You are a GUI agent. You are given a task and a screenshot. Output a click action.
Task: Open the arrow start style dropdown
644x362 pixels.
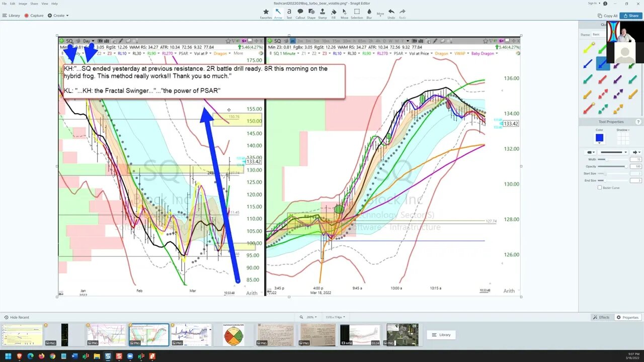589,152
